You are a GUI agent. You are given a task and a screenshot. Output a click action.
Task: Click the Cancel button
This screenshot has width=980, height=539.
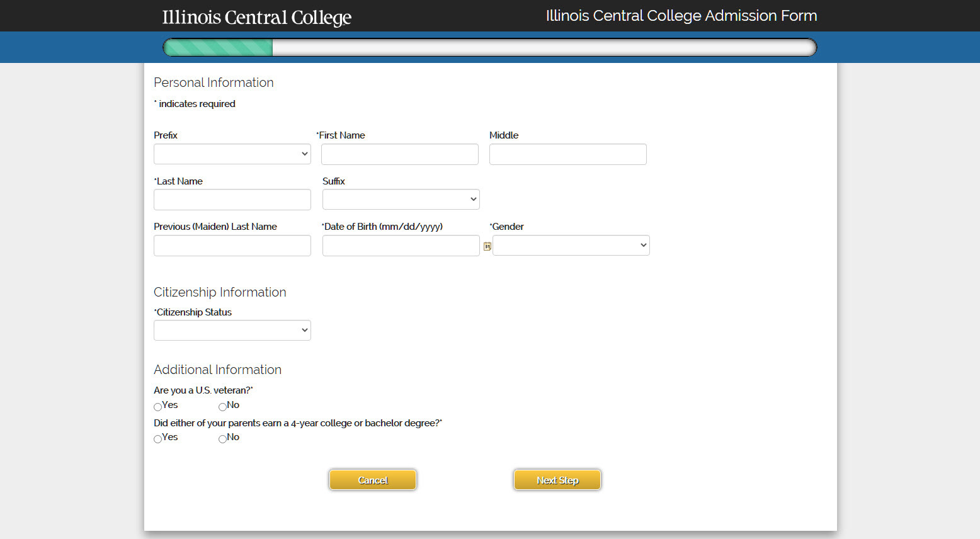373,480
